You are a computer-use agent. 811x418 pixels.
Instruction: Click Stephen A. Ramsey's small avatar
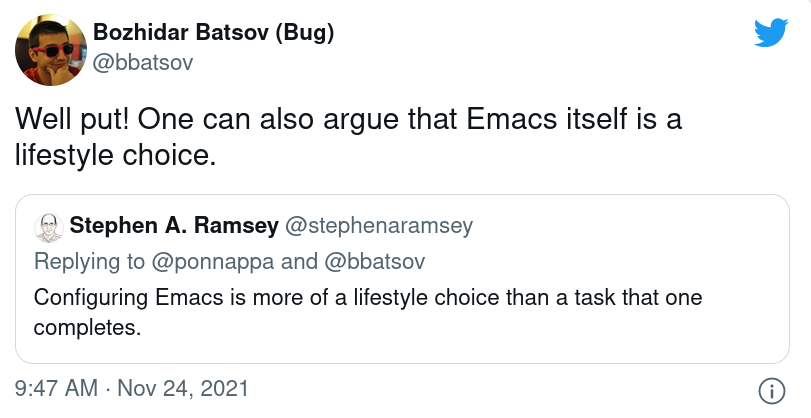point(49,227)
